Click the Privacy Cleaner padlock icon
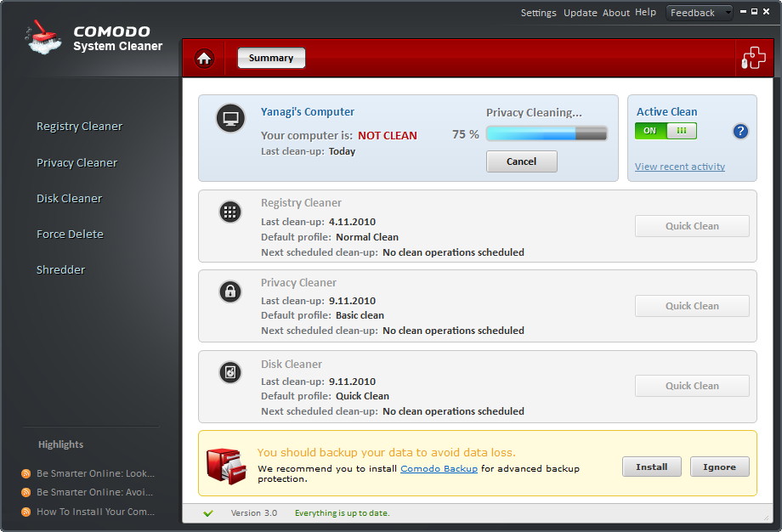Screen dimensions: 782x532 coord(229,291)
